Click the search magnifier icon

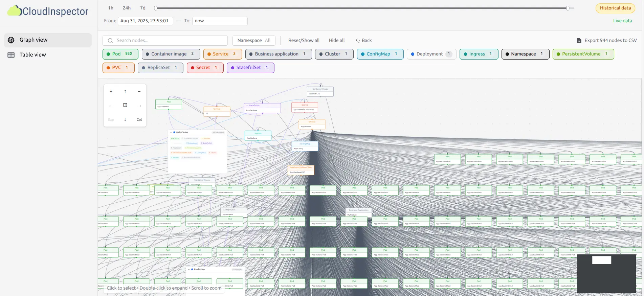tap(110, 41)
